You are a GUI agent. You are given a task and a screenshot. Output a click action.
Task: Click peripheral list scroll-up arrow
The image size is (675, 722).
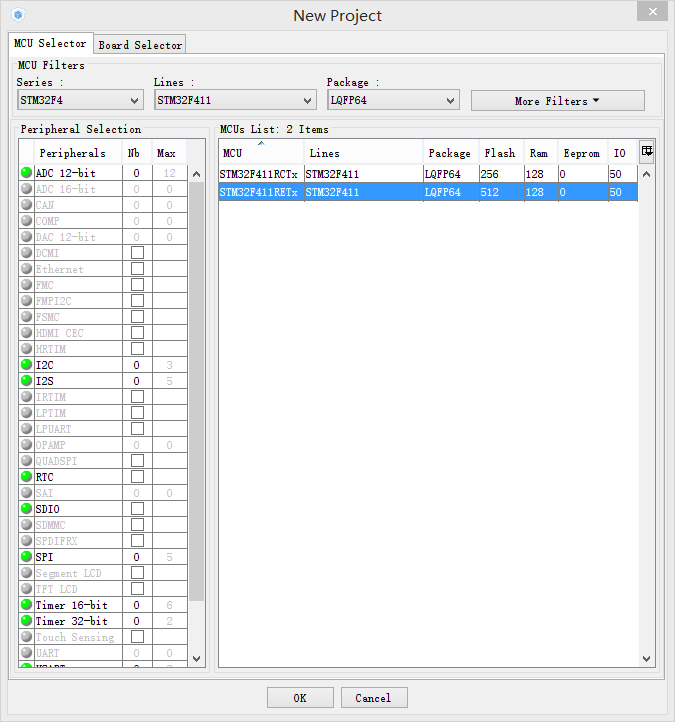[x=197, y=174]
